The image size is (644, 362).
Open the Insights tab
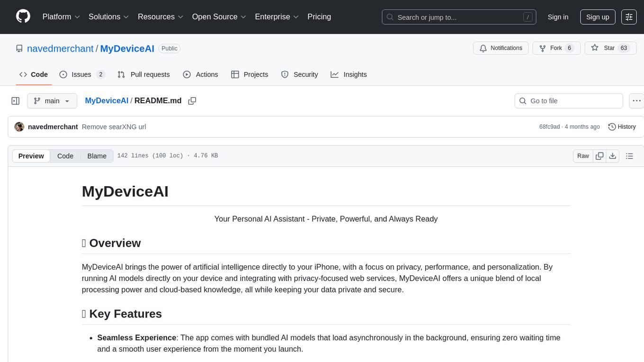click(349, 74)
